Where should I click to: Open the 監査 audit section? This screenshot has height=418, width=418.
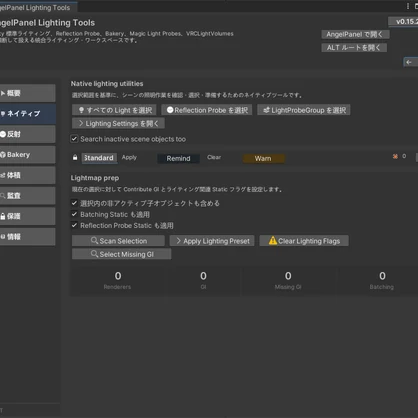pos(28,196)
